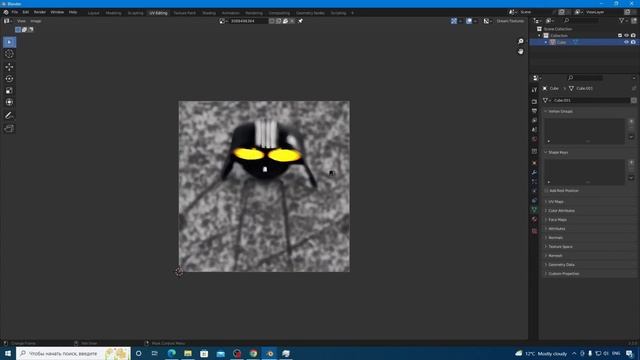Open the View menu in editor header
640x360 pixels.
pyautogui.click(x=21, y=21)
